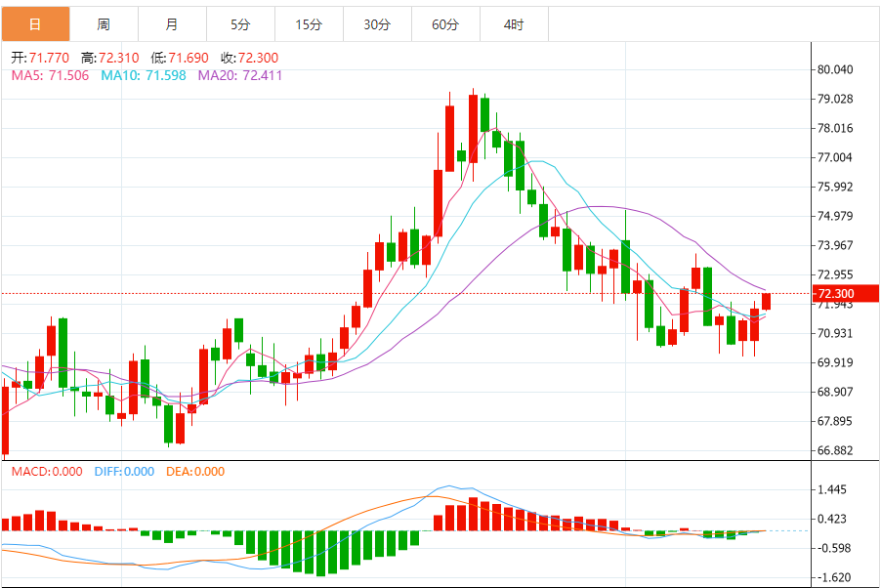Click the 72.955 price axis label
Image resolution: width=881 pixels, height=588 pixels.
(x=835, y=274)
